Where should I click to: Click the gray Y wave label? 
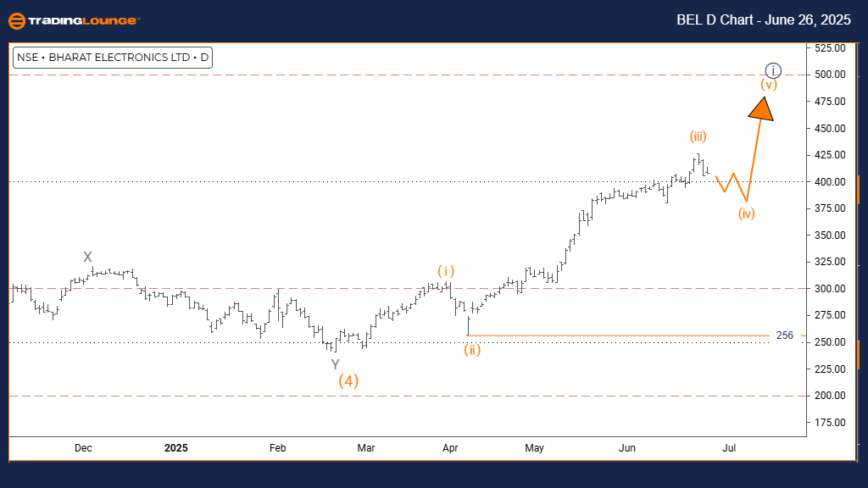coord(335,364)
